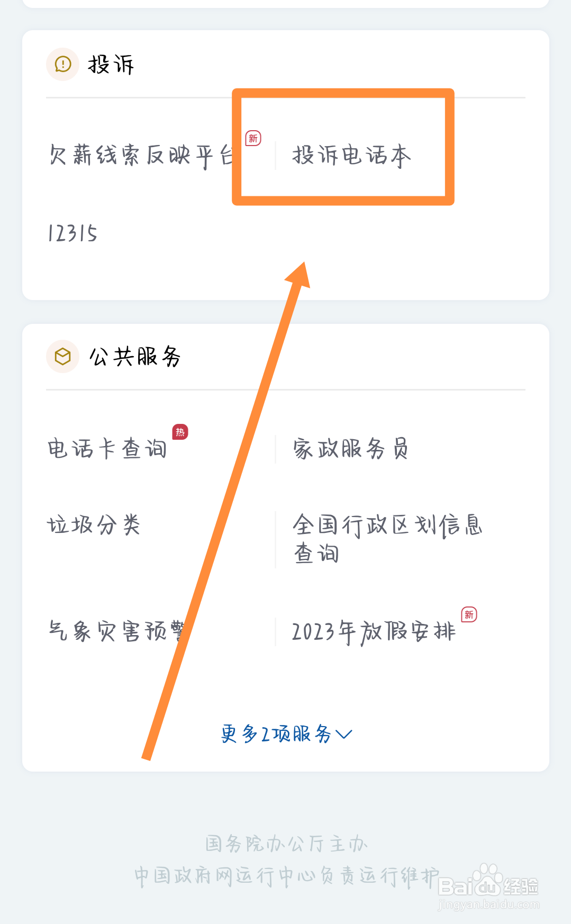Expand 更多2项服务 chevron arrow

coord(344,734)
